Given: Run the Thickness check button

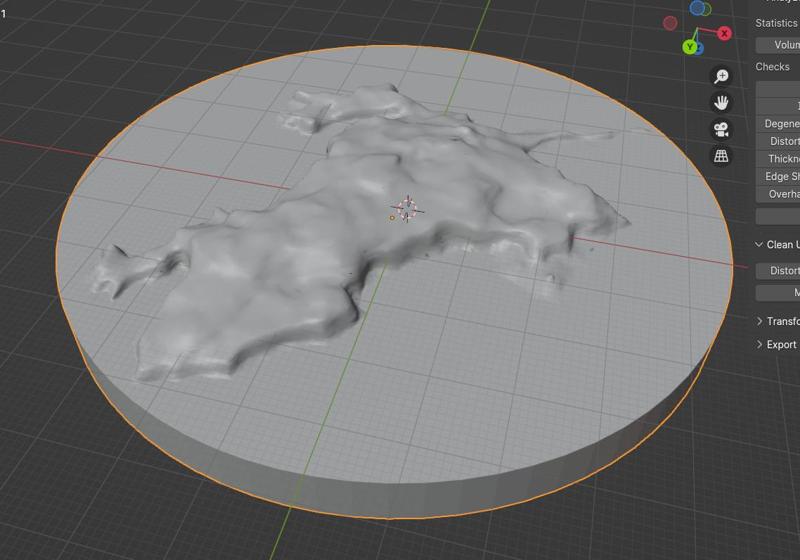Looking at the screenshot, I should (x=778, y=159).
